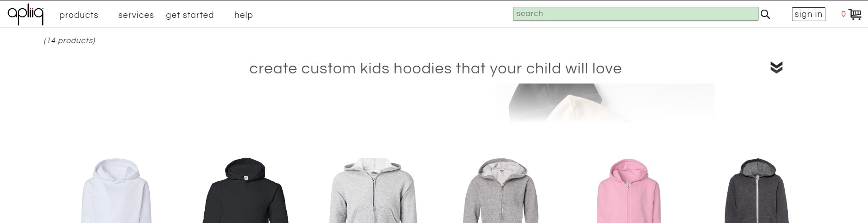This screenshot has width=868, height=223.
Task: Select the pink zip hoodie
Action: coord(628,190)
